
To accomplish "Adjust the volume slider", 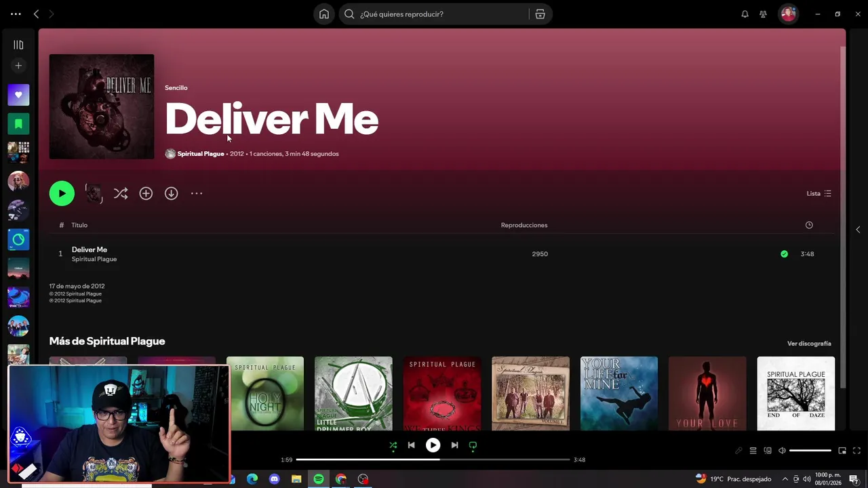I will click(810, 451).
